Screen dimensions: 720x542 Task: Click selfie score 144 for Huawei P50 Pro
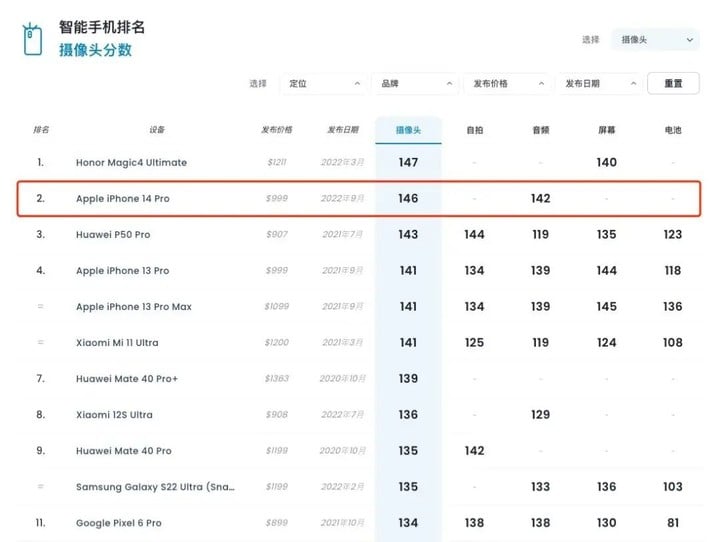(474, 235)
